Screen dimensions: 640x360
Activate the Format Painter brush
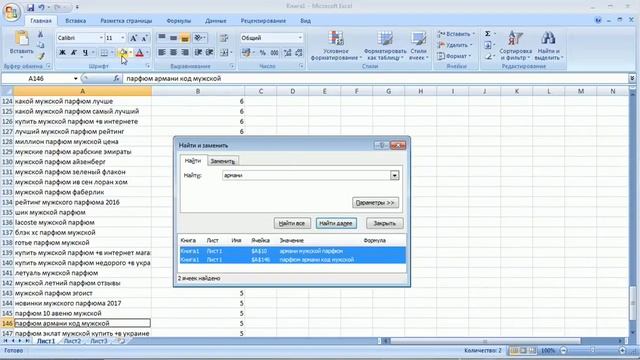40,56
